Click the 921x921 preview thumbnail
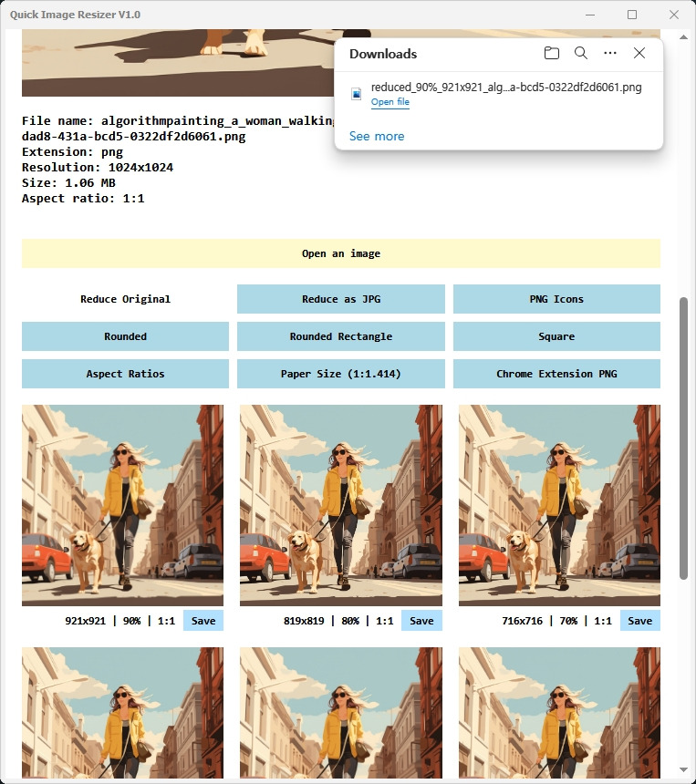Image resolution: width=696 pixels, height=784 pixels. click(x=122, y=506)
